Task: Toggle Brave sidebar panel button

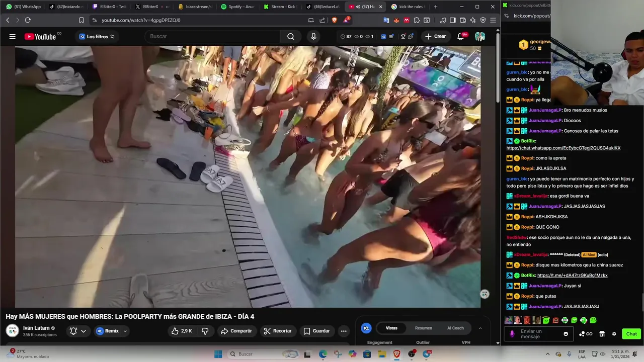Action: 453,20
